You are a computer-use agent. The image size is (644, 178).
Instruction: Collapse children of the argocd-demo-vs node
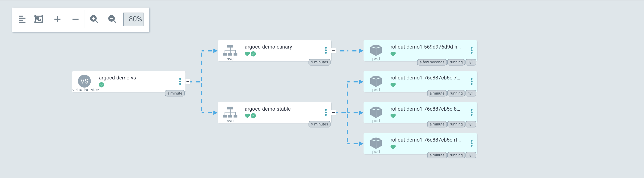188,81
